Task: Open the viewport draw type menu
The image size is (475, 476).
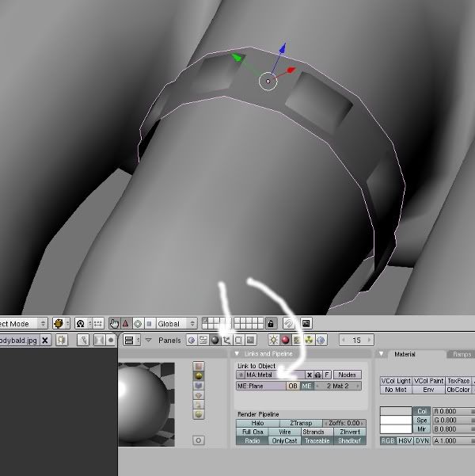Action: pos(61,324)
